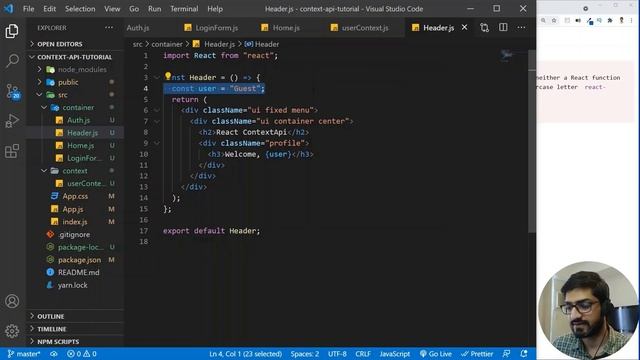This screenshot has width=640, height=360.
Task: Click the Go Live status button
Action: pyautogui.click(x=436, y=354)
